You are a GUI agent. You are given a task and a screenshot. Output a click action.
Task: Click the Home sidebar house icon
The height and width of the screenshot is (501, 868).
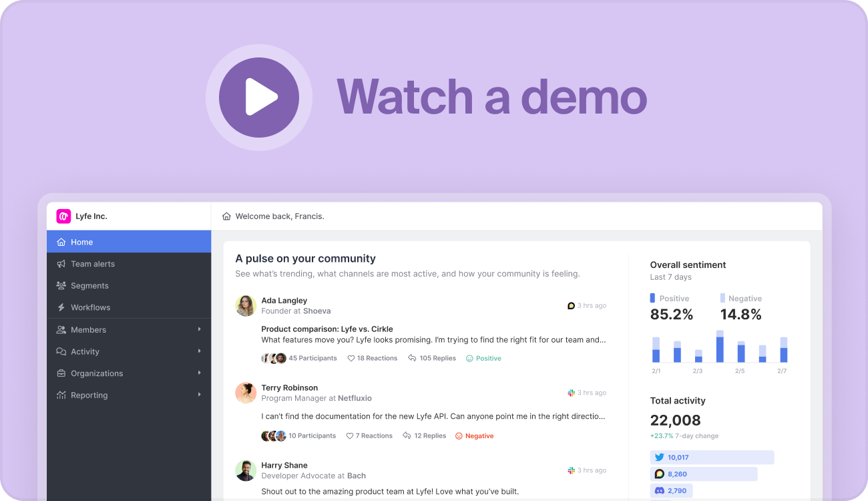[x=61, y=242]
